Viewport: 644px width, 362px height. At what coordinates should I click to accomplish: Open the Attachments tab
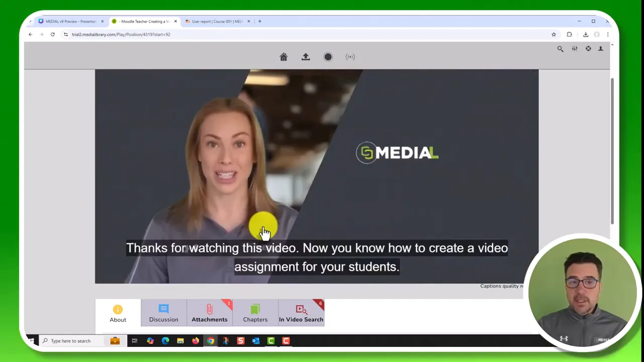(x=209, y=313)
